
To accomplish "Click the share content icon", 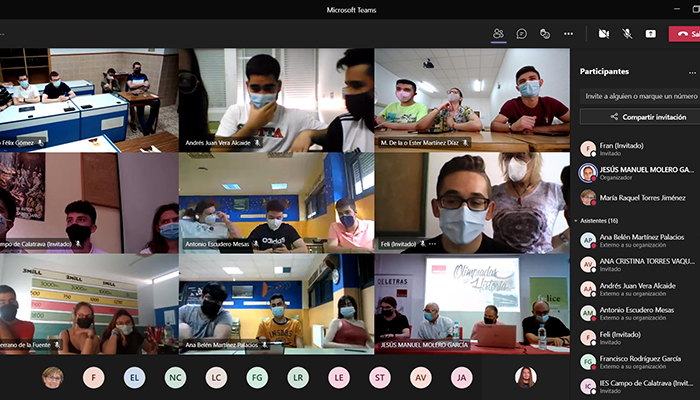I will coord(651,33).
